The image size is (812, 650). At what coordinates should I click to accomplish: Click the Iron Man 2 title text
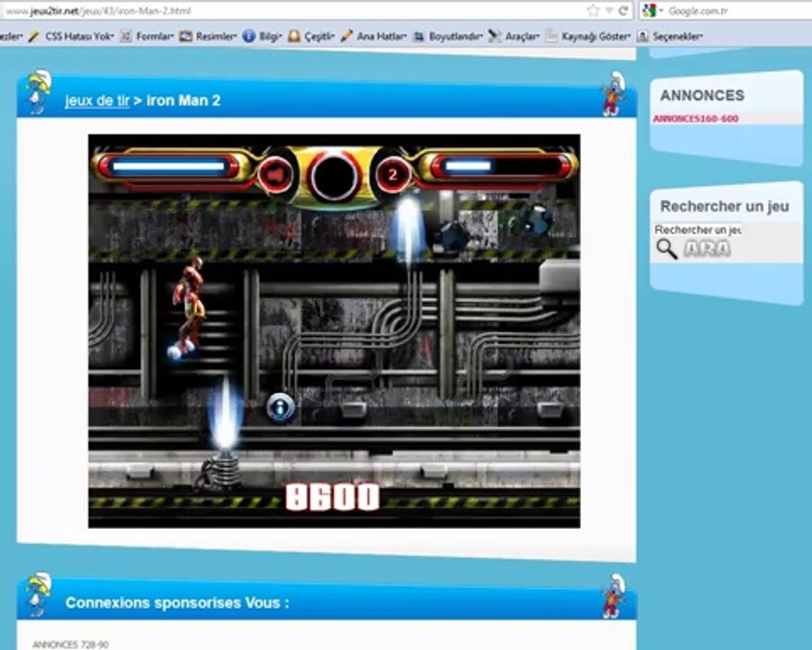coord(183,100)
